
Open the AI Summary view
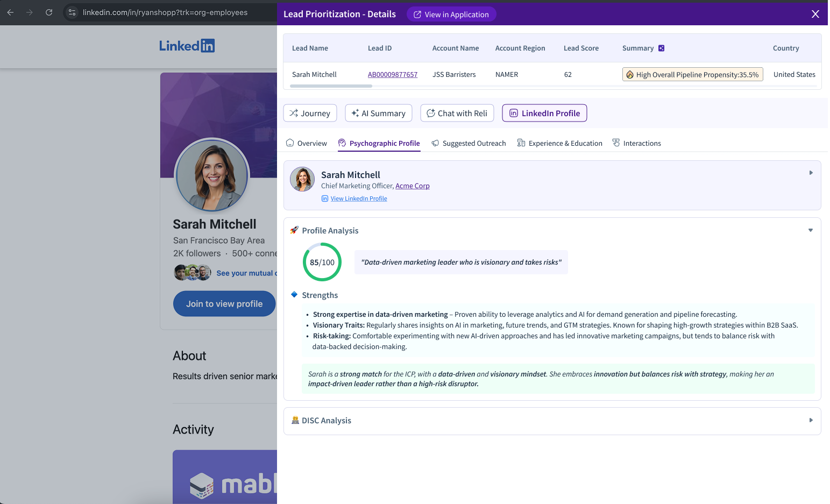[379, 113]
